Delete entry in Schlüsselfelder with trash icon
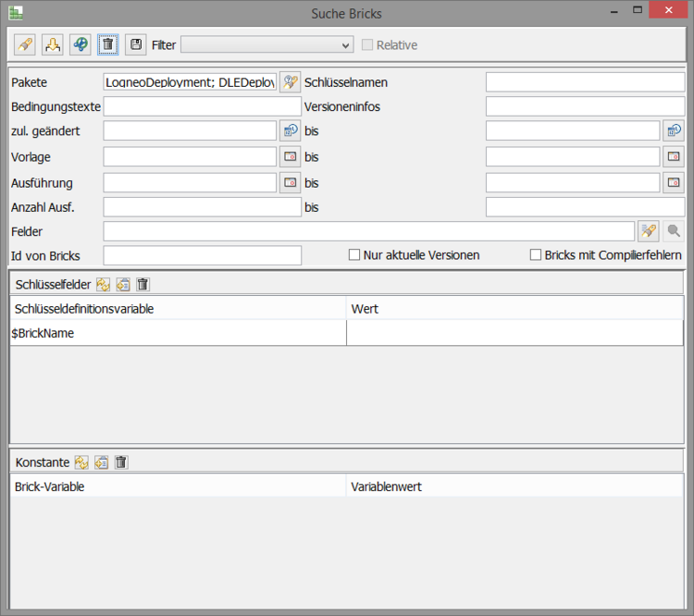 coord(143,284)
